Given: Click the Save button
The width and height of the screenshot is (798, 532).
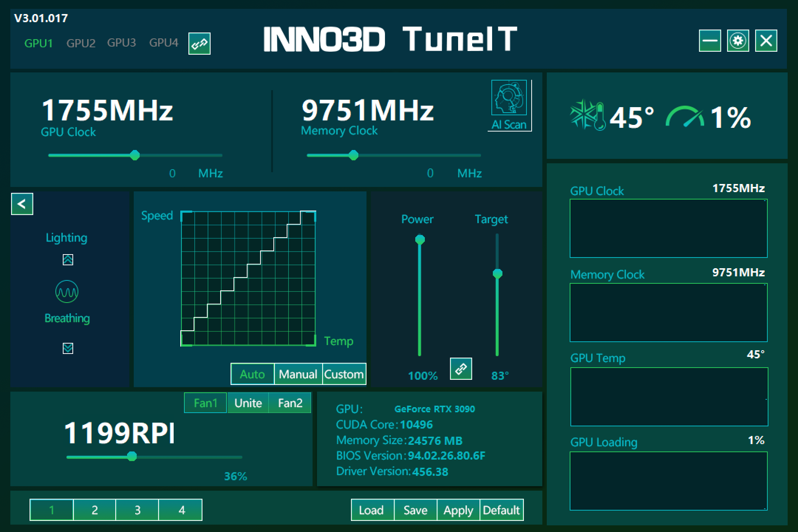Looking at the screenshot, I should click(415, 510).
